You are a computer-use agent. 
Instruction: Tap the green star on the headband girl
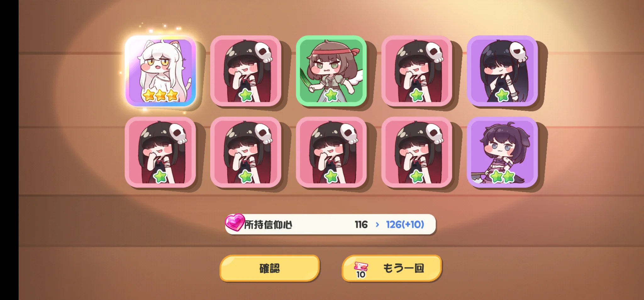(x=331, y=95)
